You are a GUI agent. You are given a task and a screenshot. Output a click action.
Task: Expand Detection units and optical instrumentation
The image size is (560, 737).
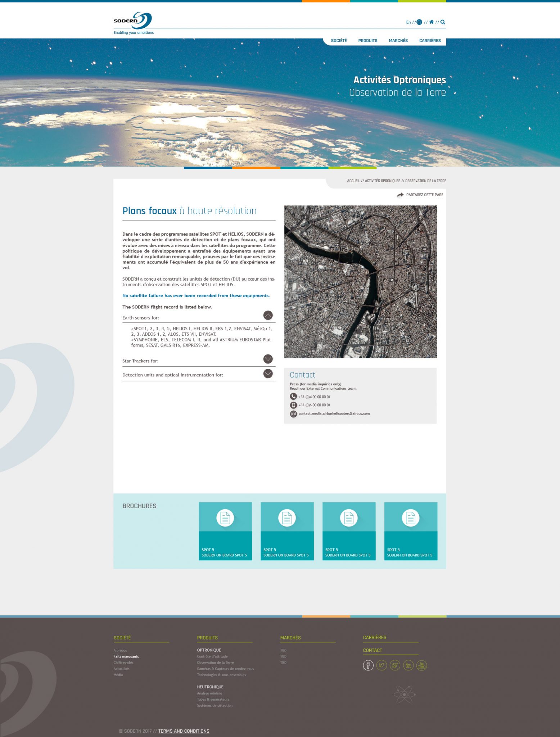click(268, 374)
